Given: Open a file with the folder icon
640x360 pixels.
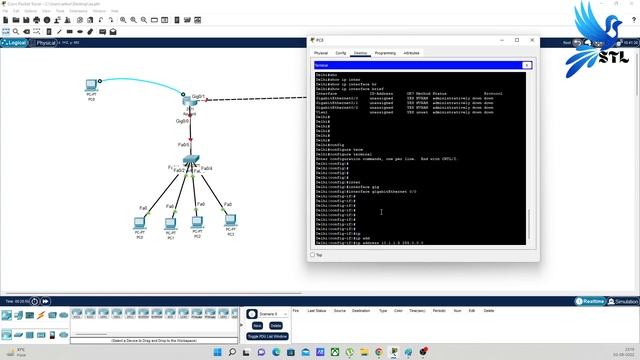Looking at the screenshot, I should pos(16,20).
